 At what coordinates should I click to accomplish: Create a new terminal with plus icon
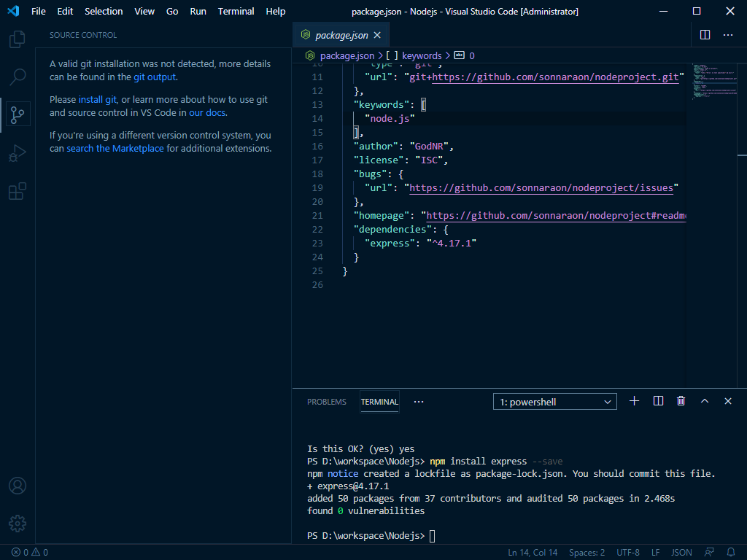(x=634, y=401)
